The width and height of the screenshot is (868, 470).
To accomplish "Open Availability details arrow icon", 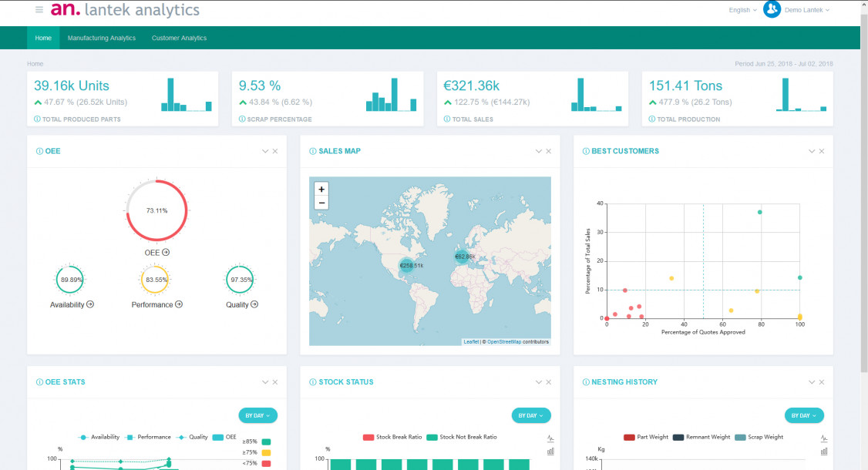I will coord(90,304).
